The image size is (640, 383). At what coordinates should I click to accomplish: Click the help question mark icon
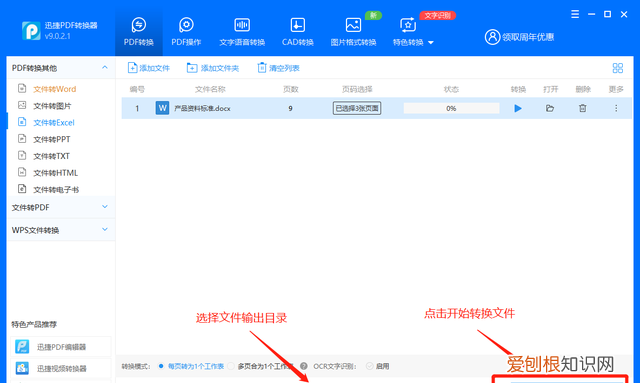pos(304,366)
